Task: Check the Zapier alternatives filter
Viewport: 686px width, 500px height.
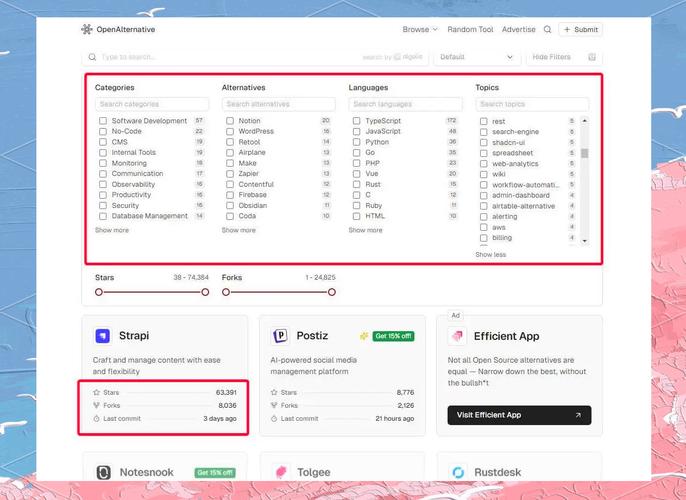Action: (x=230, y=174)
